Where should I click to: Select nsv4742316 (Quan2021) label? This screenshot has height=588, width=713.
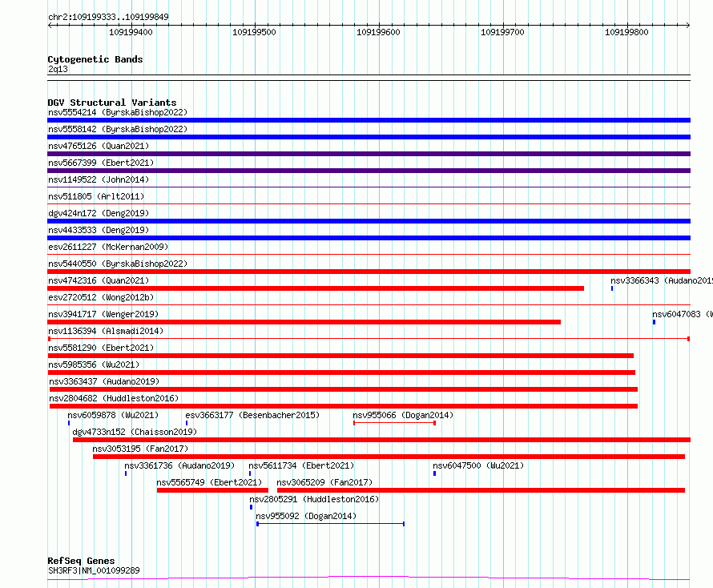[99, 280]
